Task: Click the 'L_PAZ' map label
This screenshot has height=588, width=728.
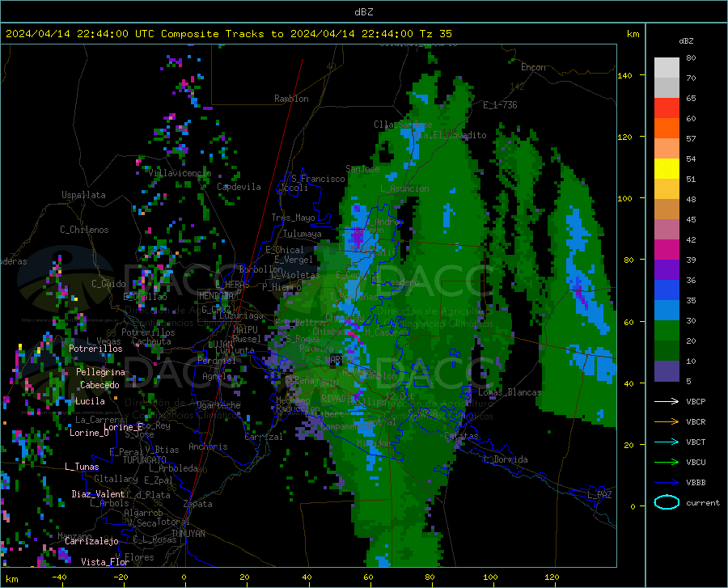Action: 599,495
